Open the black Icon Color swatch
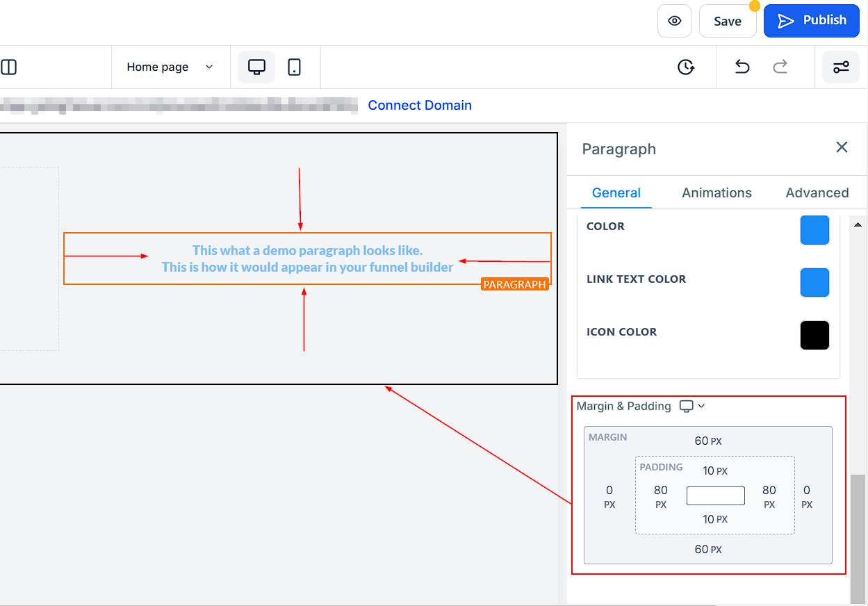This screenshot has width=868, height=606. click(x=814, y=335)
